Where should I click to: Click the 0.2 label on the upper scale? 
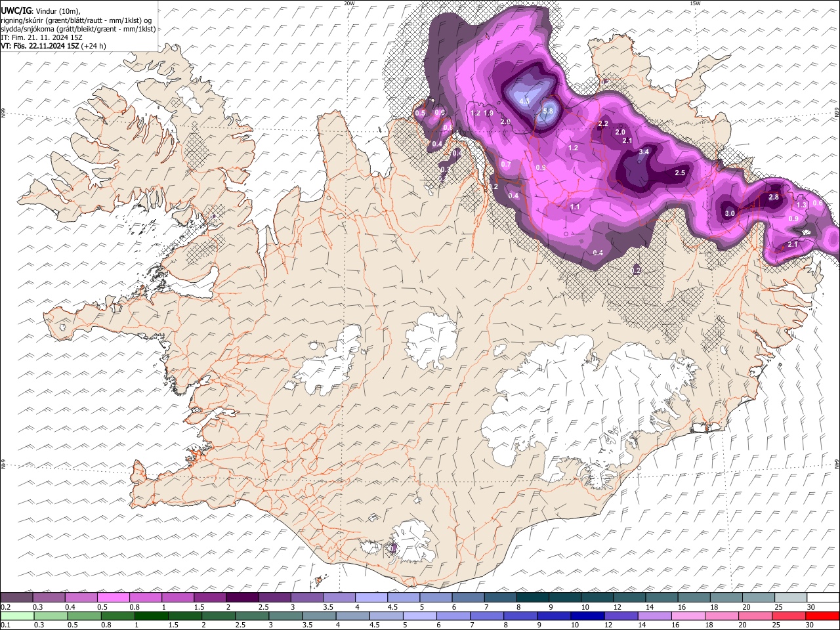pyautogui.click(x=5, y=607)
